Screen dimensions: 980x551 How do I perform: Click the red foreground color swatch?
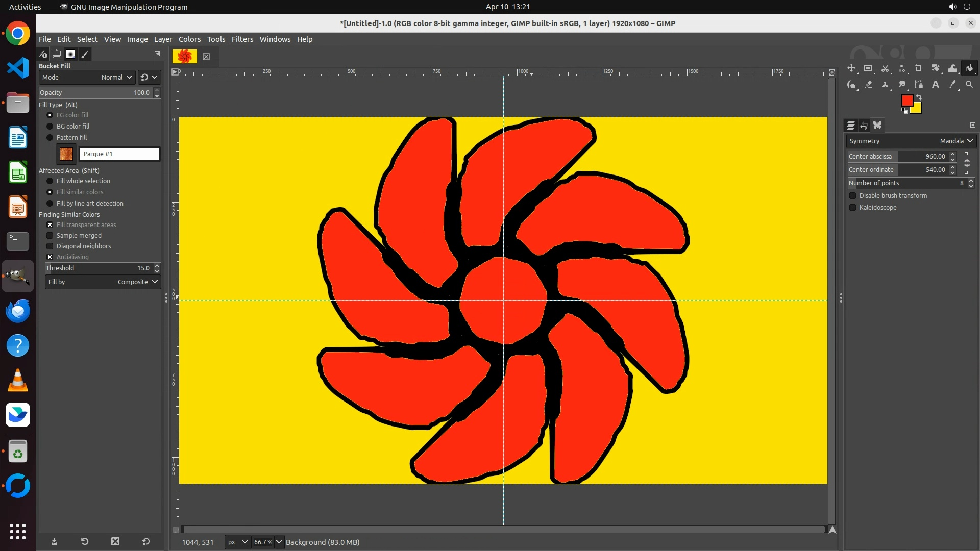click(906, 101)
